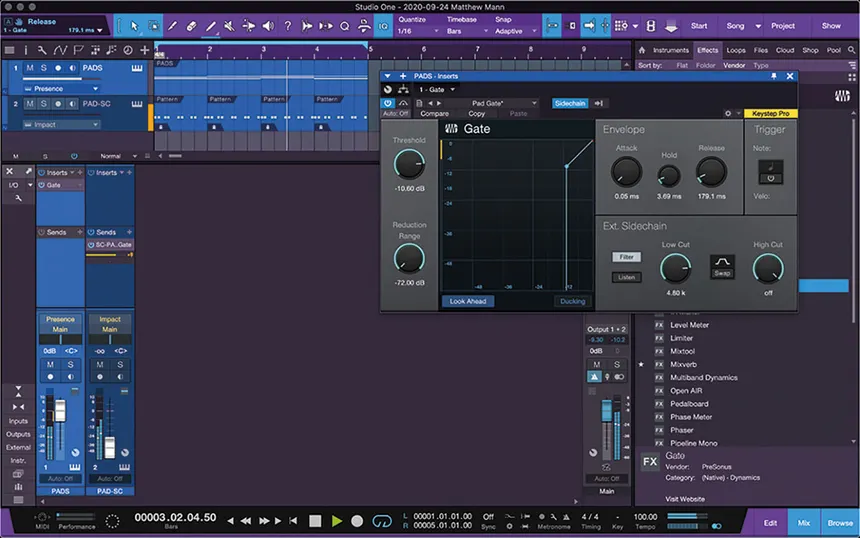Adjust the Envelope Attack knob
This screenshot has height=538, width=860.
(626, 172)
